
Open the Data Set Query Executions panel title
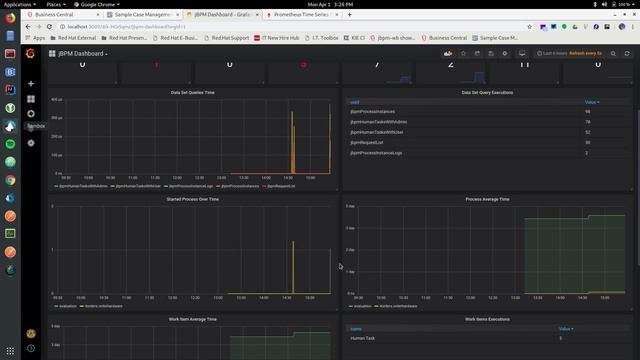click(487, 93)
